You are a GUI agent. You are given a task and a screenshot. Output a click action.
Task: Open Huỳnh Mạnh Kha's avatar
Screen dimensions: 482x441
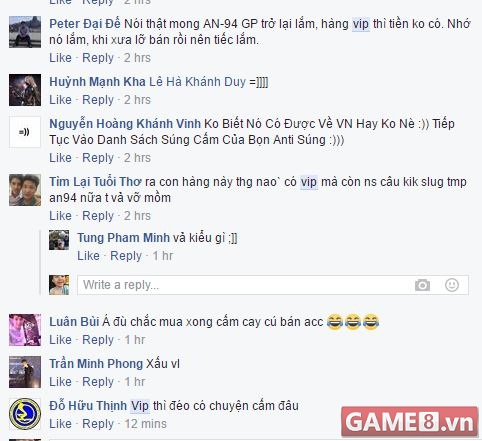click(25, 90)
